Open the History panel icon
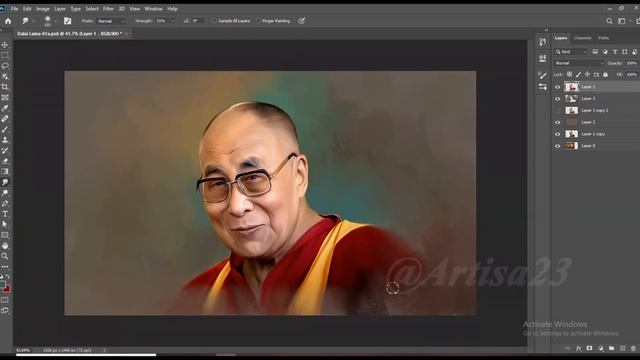Viewport: 640px width, 360px height. [x=542, y=42]
